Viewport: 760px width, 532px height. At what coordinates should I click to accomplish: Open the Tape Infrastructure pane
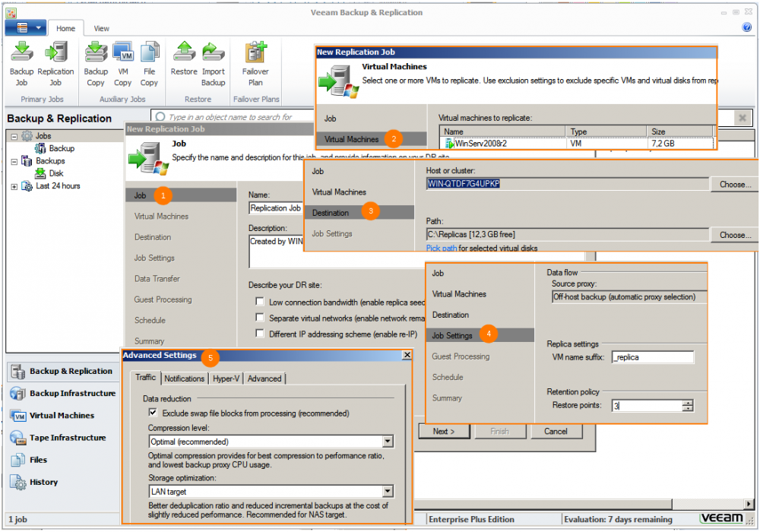tap(59, 438)
